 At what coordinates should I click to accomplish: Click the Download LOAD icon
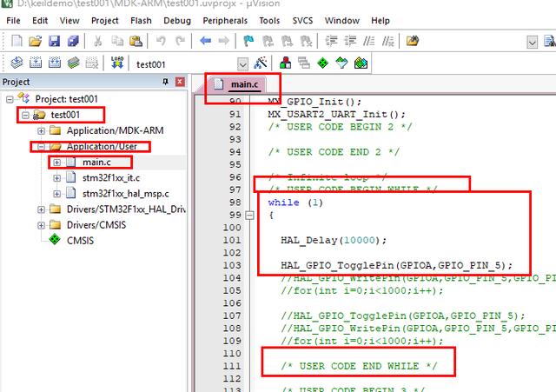(117, 63)
